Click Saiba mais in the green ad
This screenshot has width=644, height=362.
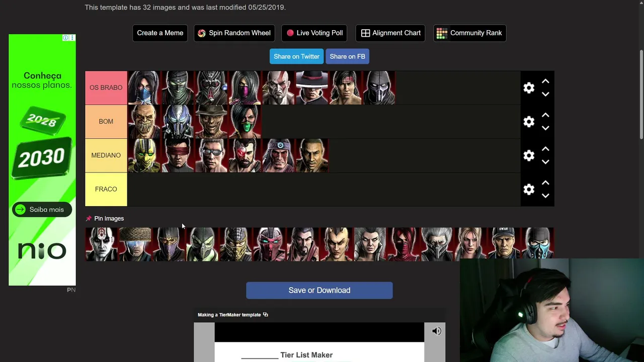click(x=42, y=210)
